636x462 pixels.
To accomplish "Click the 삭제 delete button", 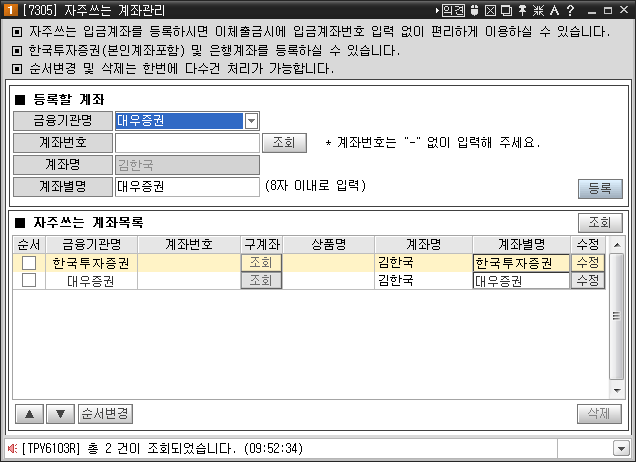I will (599, 414).
